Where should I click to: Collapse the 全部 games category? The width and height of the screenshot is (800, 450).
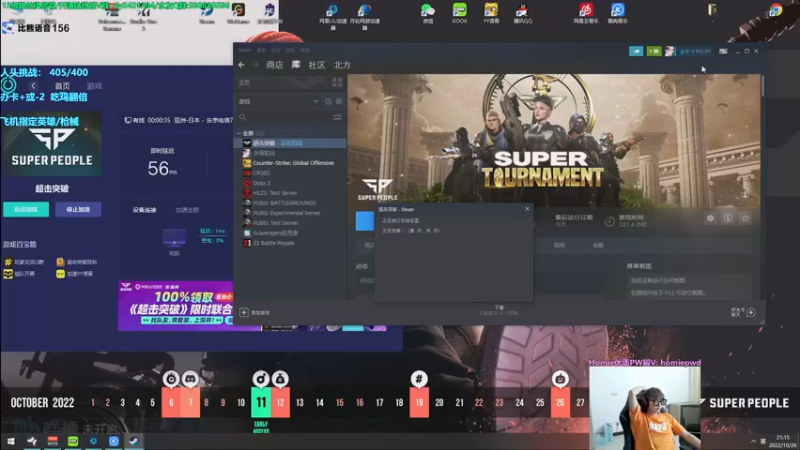point(239,133)
